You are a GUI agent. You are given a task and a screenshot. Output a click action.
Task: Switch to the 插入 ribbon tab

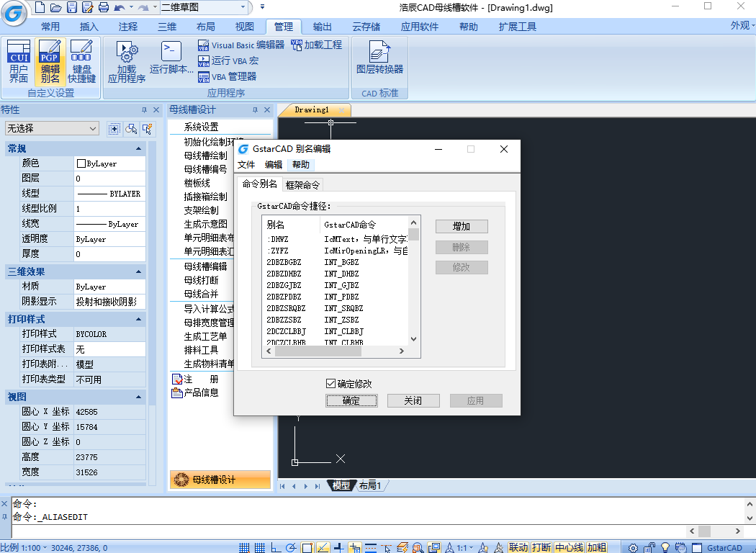pyautogui.click(x=89, y=27)
